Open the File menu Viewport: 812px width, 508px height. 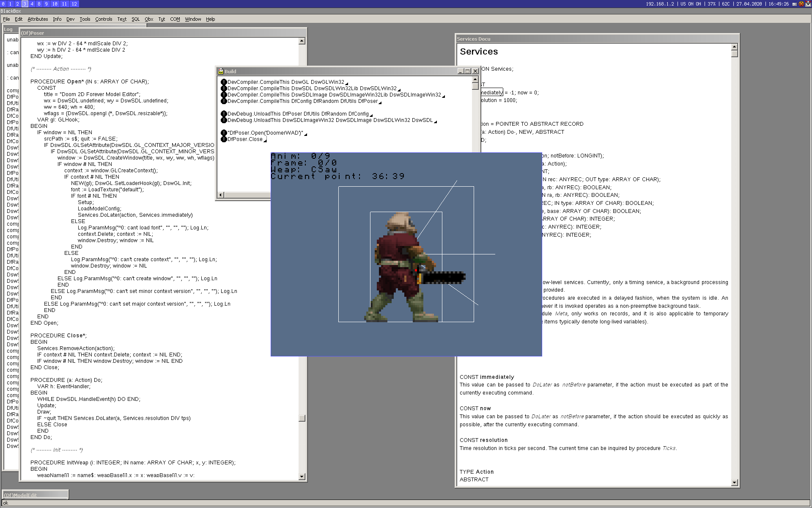(x=6, y=19)
